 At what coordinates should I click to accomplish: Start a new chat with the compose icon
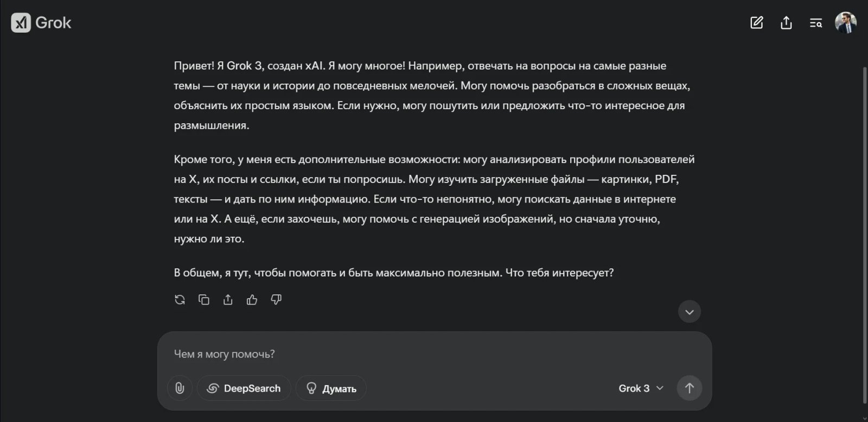click(757, 23)
